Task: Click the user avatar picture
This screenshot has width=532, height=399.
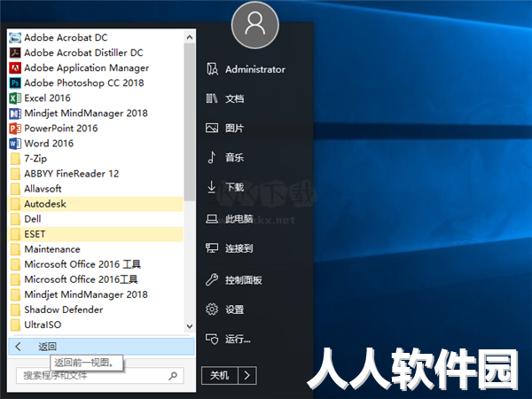Action: click(x=255, y=25)
